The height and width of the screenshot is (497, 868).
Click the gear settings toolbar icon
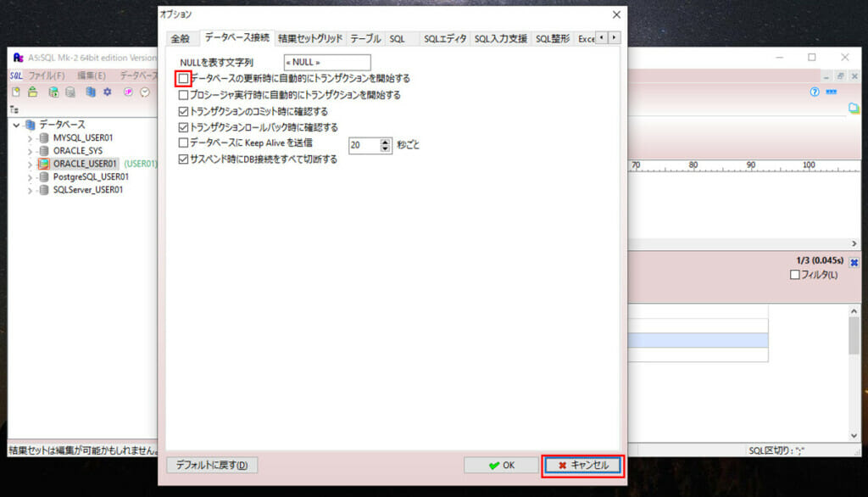(x=108, y=92)
